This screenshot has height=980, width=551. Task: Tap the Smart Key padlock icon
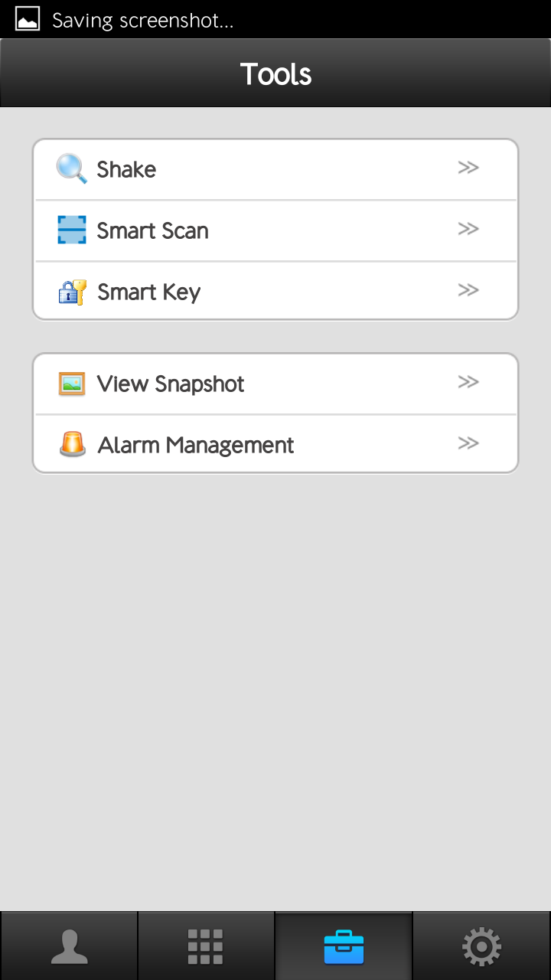[73, 292]
